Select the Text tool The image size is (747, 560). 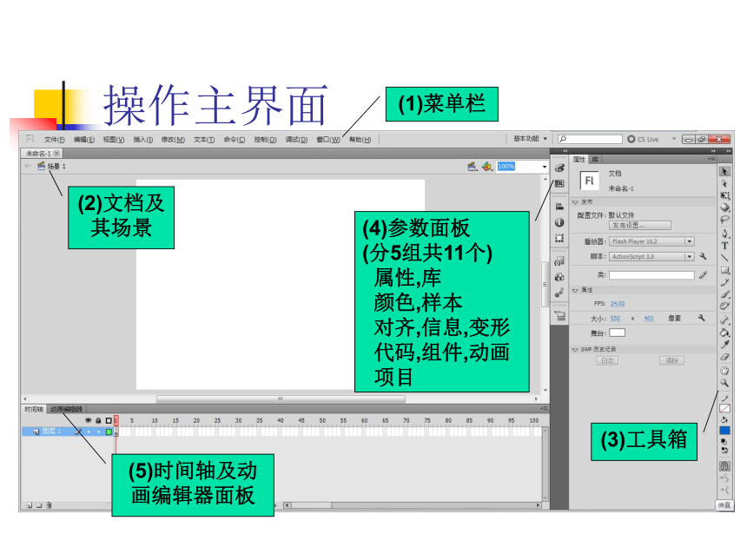tap(724, 246)
